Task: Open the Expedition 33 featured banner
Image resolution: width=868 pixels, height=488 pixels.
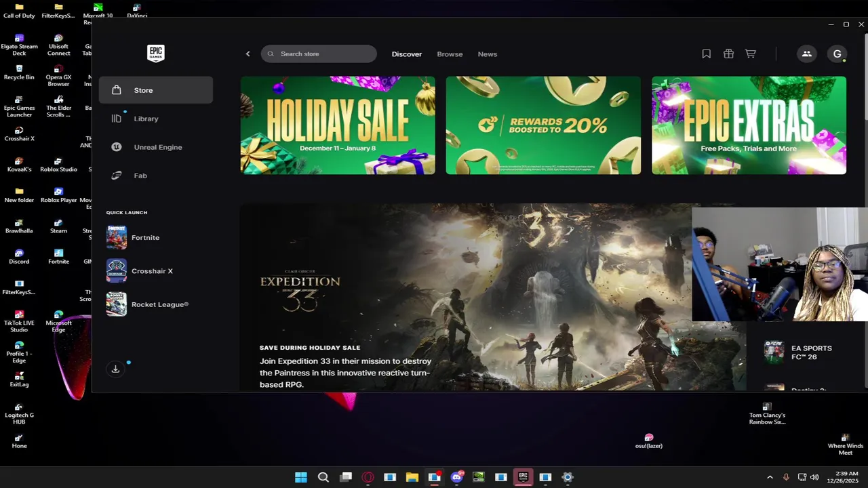Action: tap(493, 297)
